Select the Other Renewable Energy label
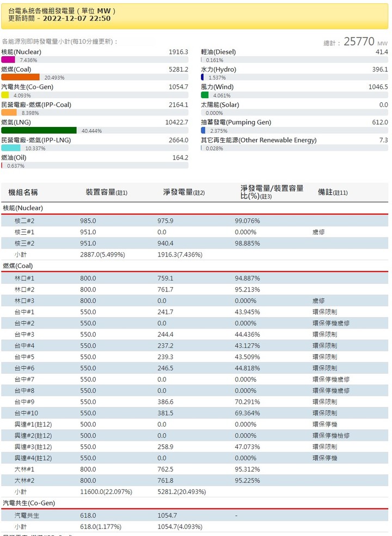Screen dimensions: 392x536 point(259,140)
